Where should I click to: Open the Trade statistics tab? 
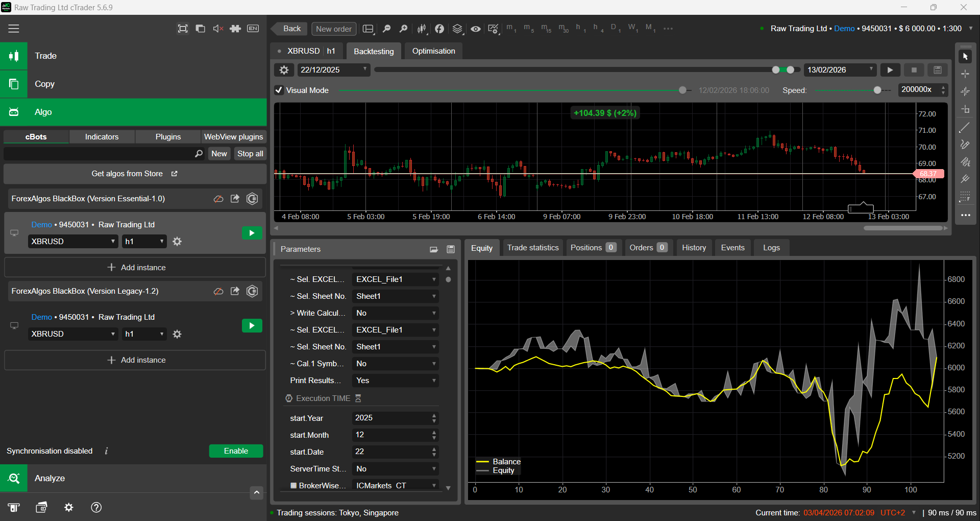click(533, 248)
